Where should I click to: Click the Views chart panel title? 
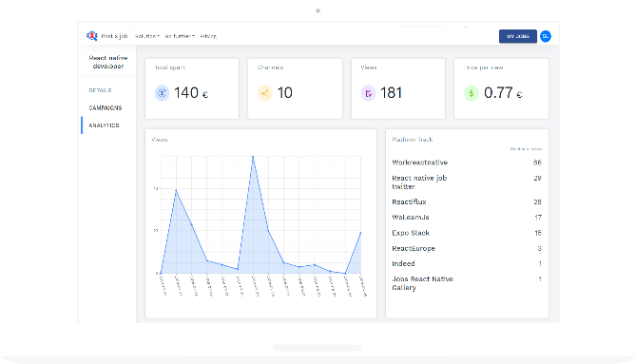160,140
